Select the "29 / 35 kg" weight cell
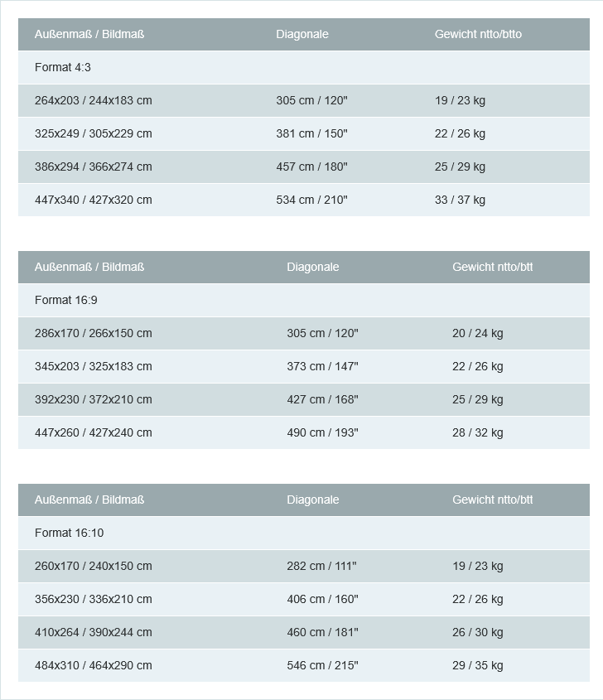This screenshot has width=603, height=700. 477,665
